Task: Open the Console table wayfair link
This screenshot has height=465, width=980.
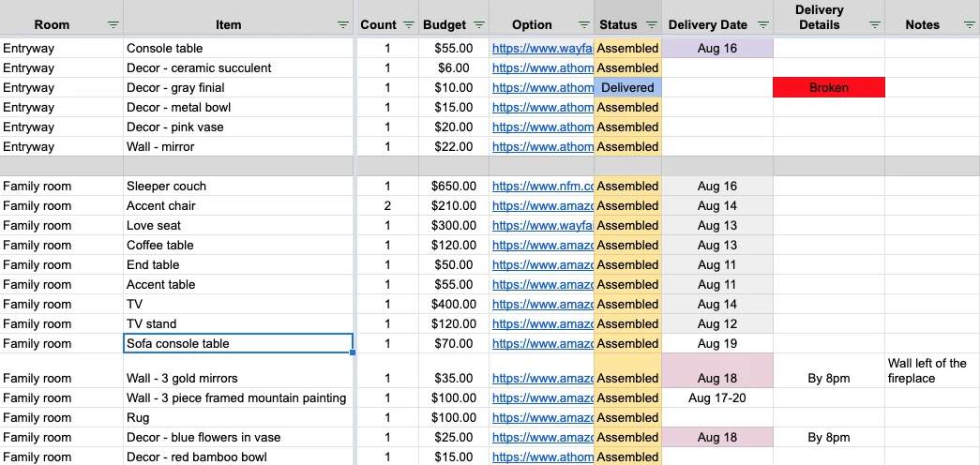Action: [542, 48]
